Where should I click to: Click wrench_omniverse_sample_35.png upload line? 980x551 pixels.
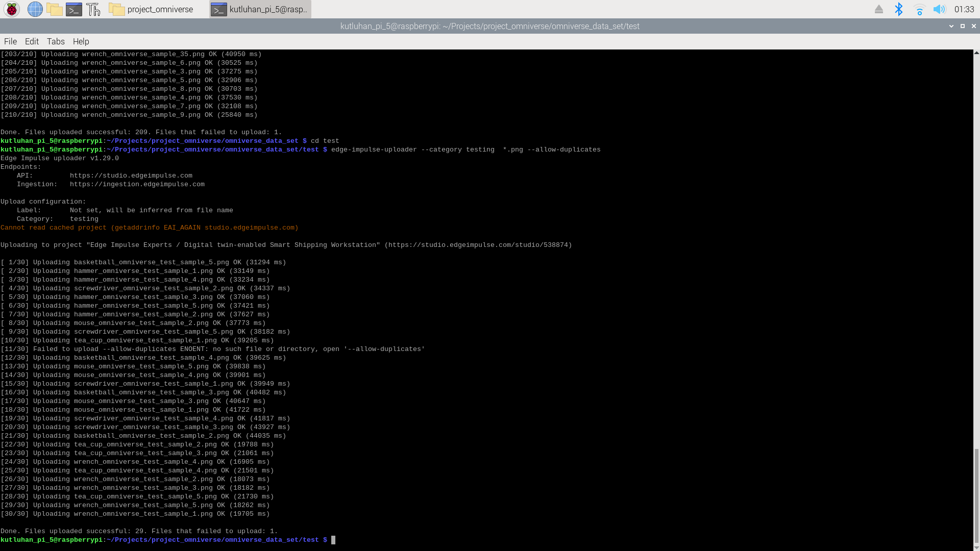(131, 54)
